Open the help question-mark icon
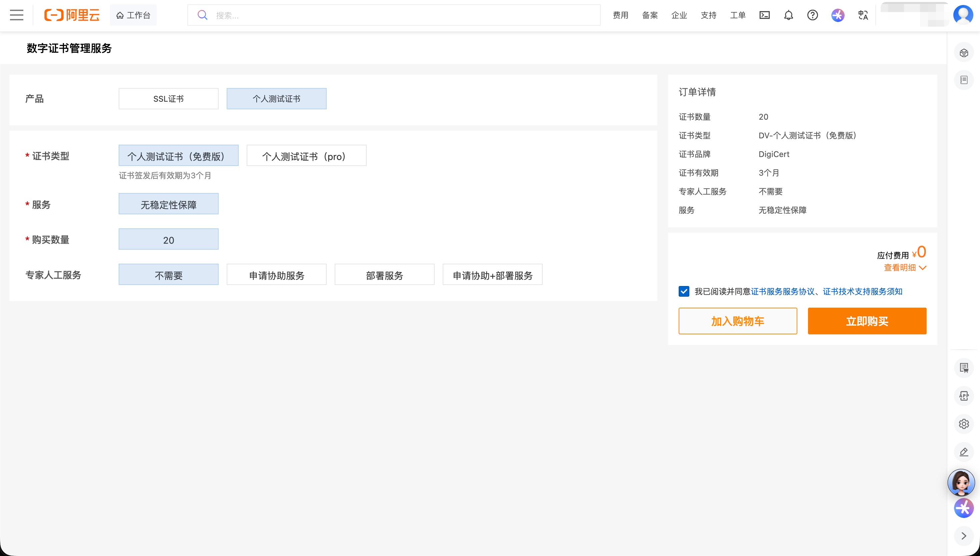This screenshot has width=980, height=556. [x=813, y=15]
